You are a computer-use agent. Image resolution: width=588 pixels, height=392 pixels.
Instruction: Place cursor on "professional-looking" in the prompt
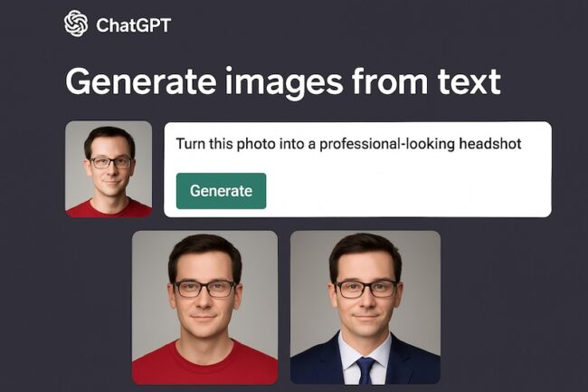pyautogui.click(x=387, y=145)
